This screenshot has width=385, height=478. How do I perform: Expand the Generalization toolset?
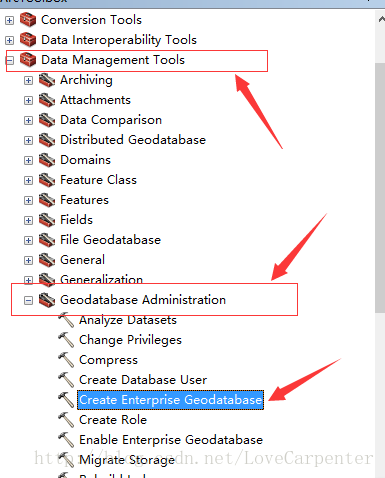pos(28,280)
